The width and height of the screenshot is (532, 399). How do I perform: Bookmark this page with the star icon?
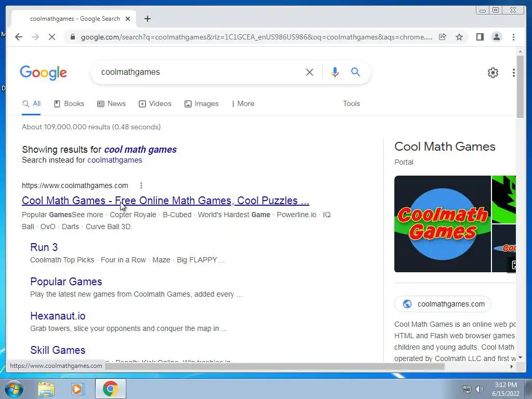(x=459, y=37)
